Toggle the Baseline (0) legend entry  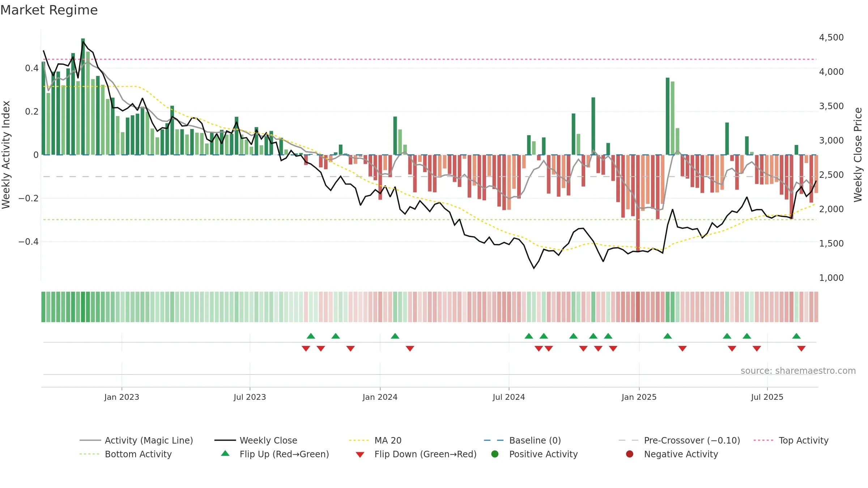pos(522,440)
